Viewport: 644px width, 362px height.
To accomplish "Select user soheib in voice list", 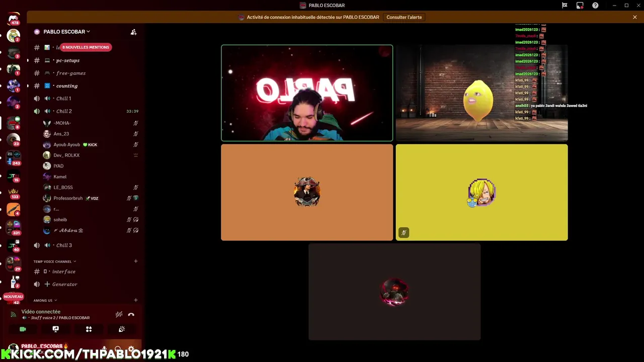I will [x=91, y=220].
